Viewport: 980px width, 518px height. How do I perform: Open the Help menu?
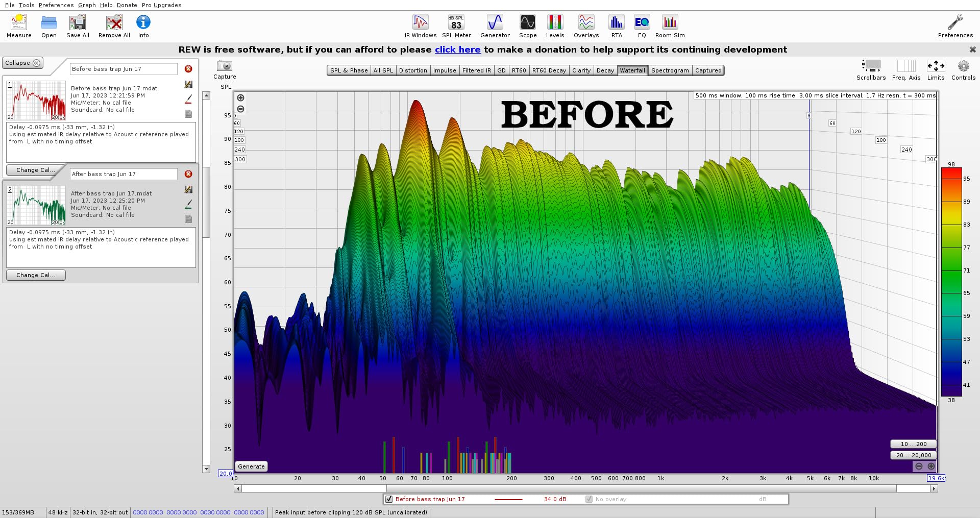pyautogui.click(x=106, y=5)
